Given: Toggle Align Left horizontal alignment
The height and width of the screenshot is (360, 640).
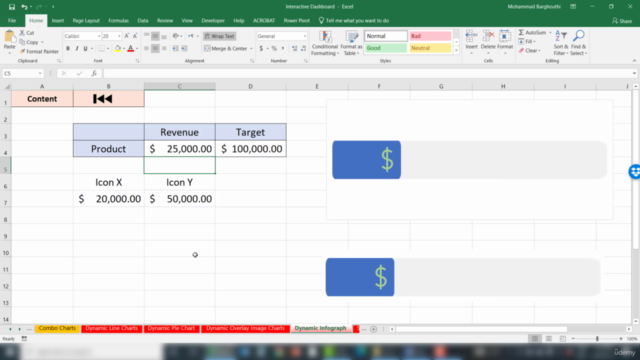Looking at the screenshot, I should pyautogui.click(x=147, y=49).
